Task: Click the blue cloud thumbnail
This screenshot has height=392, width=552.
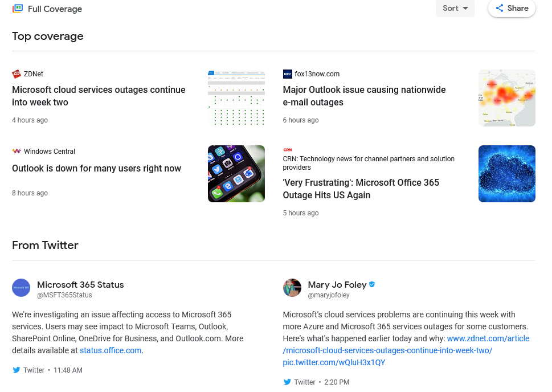Action: click(x=507, y=174)
